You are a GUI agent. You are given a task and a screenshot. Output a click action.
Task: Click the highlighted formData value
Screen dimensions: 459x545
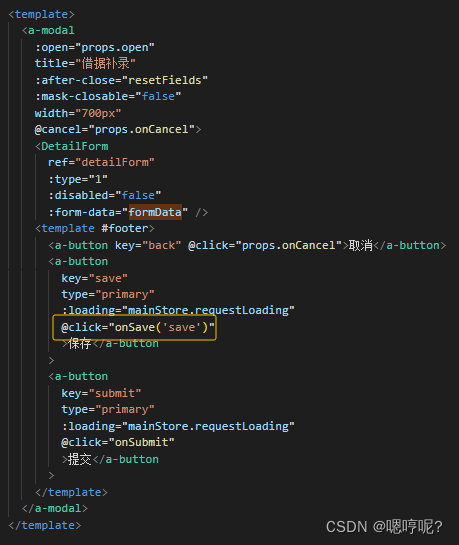pos(155,212)
